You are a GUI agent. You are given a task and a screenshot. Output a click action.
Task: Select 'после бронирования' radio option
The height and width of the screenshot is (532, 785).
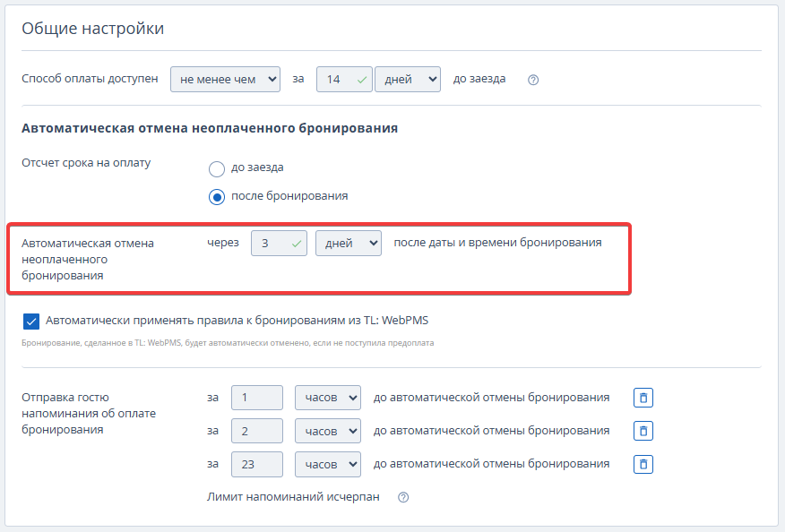pos(217,197)
